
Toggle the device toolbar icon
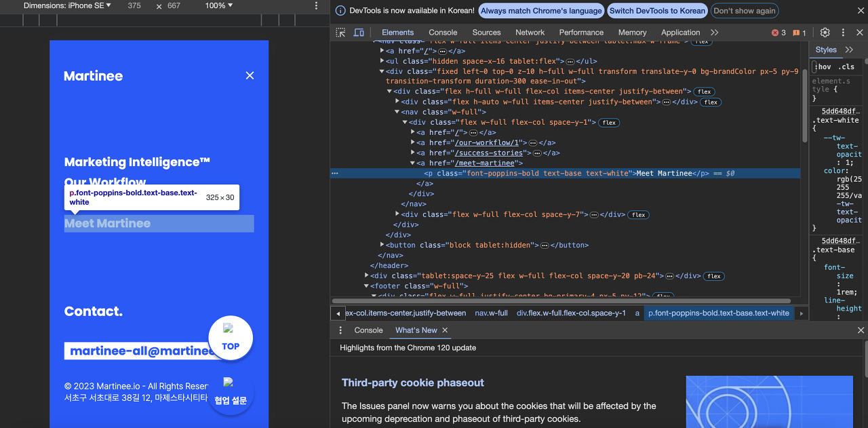click(x=359, y=33)
